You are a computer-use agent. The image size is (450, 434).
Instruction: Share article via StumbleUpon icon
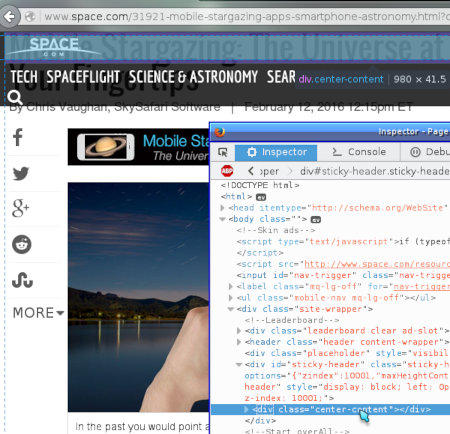coord(22,280)
